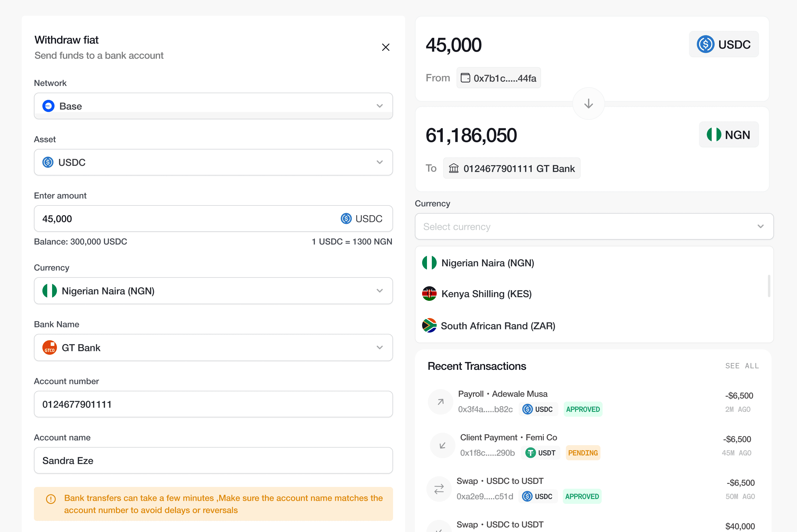Screen dimensions: 797x532
Task: Choose Kenya Shilling (KES) from currency list
Action: point(486,294)
